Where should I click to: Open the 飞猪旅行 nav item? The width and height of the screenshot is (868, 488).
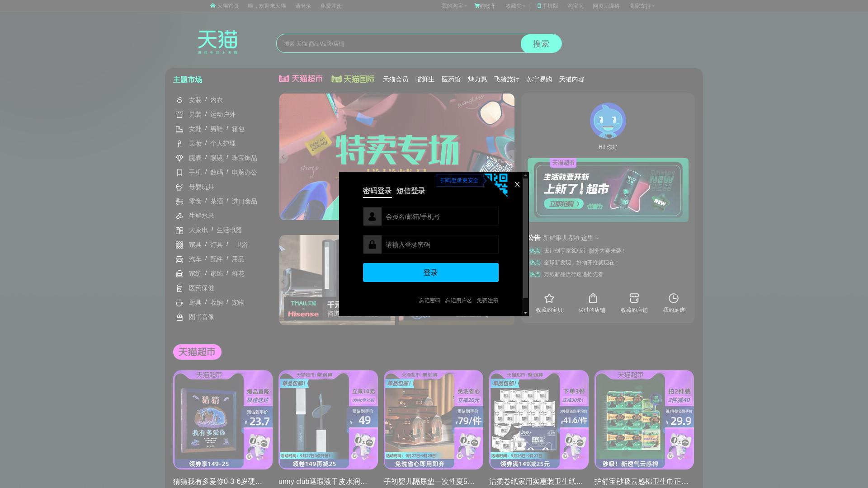click(507, 79)
